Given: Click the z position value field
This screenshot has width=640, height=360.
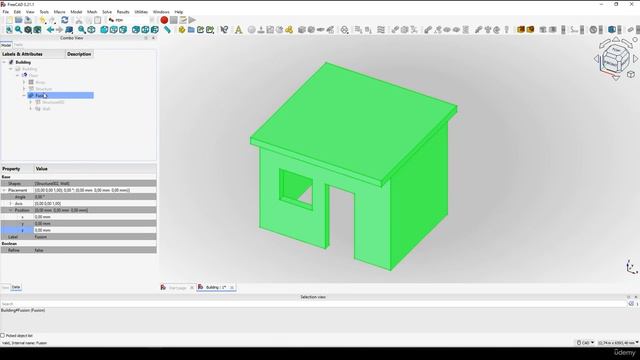Looking at the screenshot, I should (95, 230).
